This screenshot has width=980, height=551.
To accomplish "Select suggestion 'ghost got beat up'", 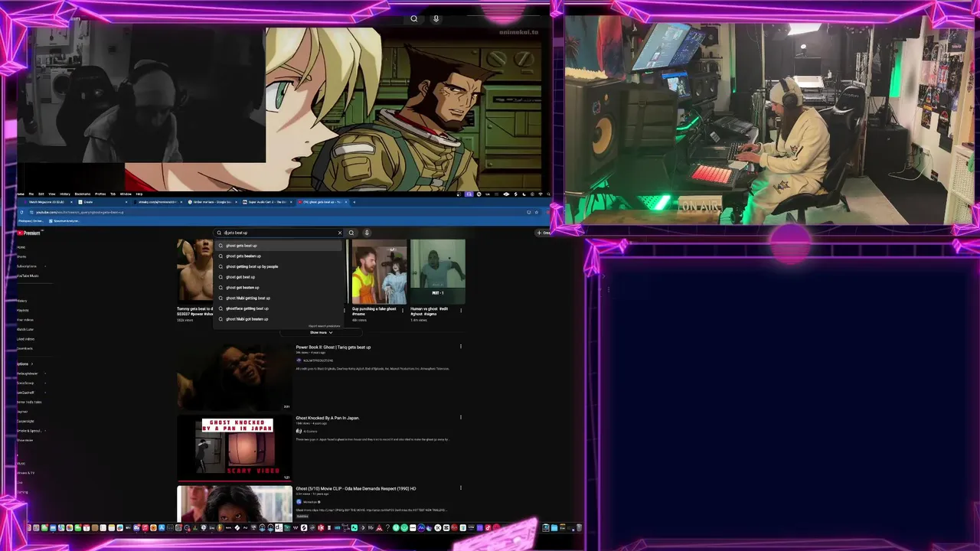I will click(x=279, y=277).
